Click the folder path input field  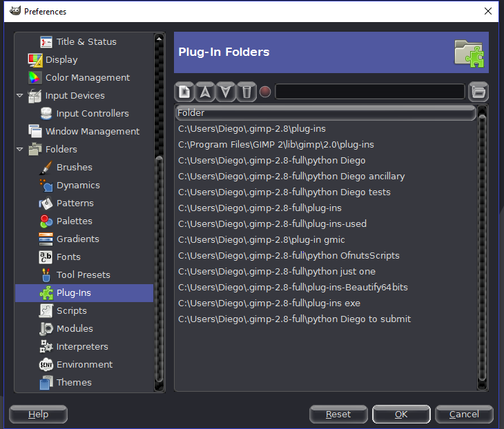pyautogui.click(x=370, y=92)
